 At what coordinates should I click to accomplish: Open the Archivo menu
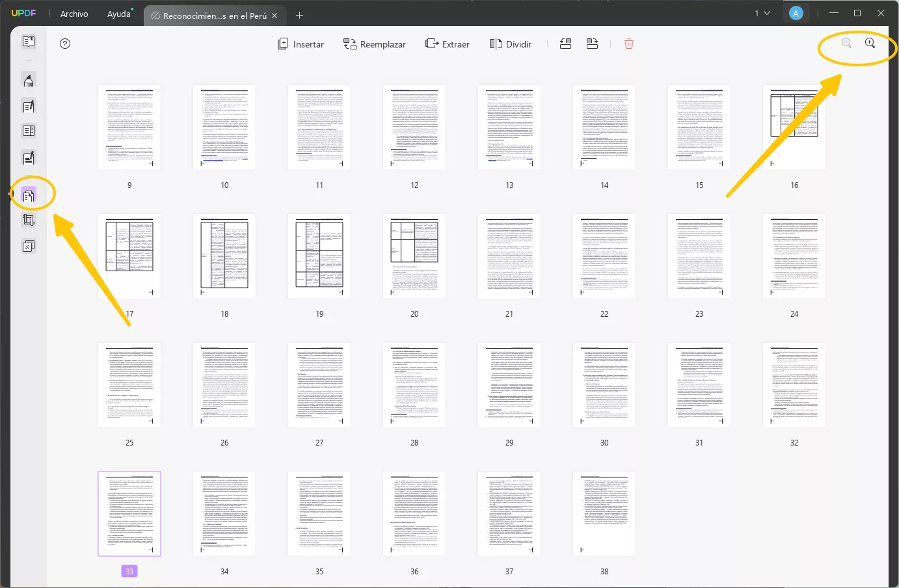click(x=74, y=14)
